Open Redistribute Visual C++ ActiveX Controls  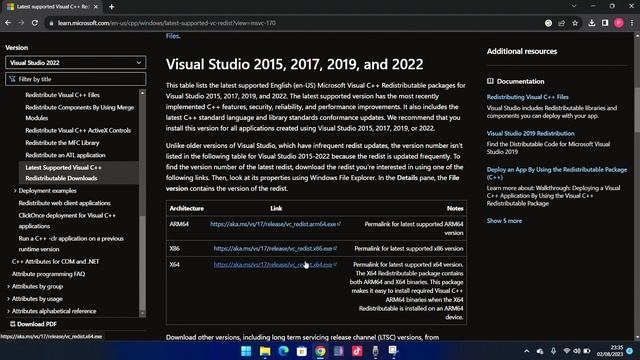click(x=78, y=130)
